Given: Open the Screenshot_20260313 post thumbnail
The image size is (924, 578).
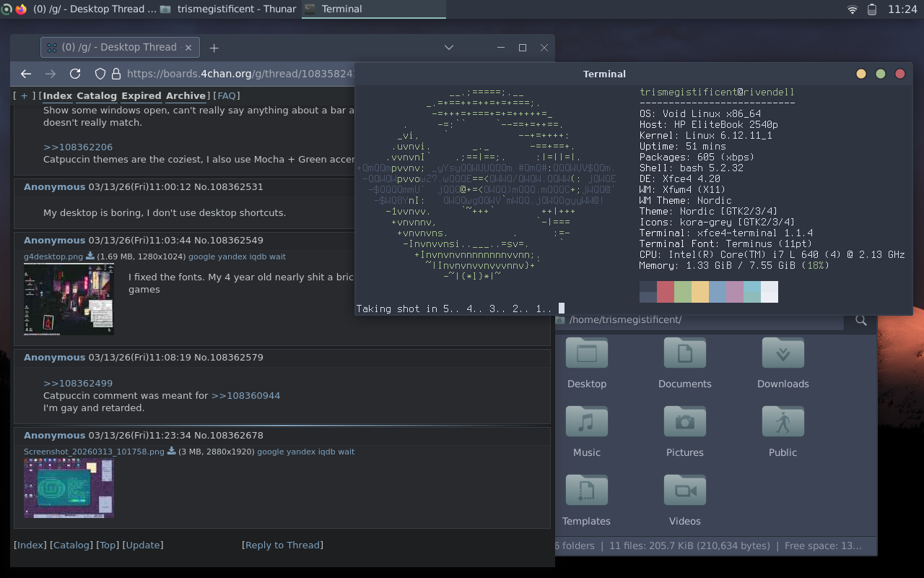Looking at the screenshot, I should [x=69, y=488].
